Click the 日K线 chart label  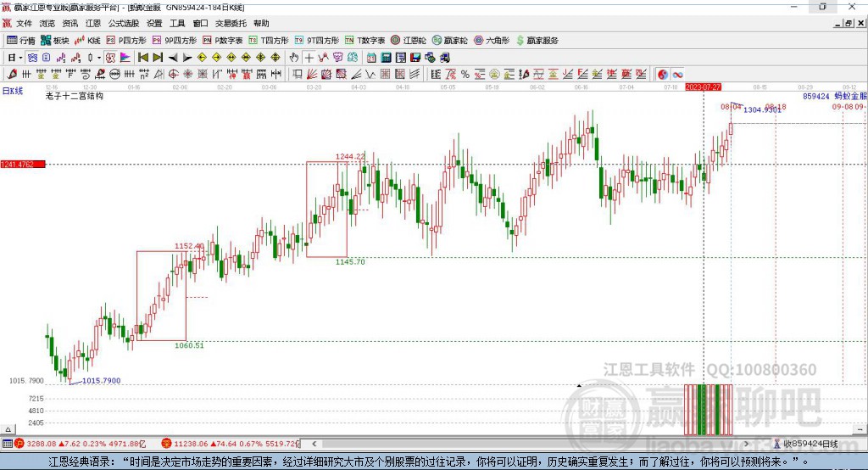click(12, 91)
